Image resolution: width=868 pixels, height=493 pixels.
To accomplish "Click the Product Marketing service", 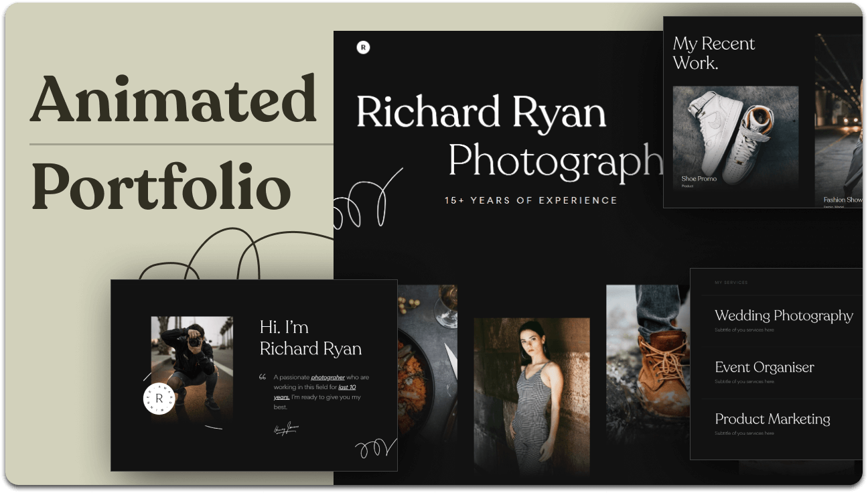I will [x=772, y=419].
